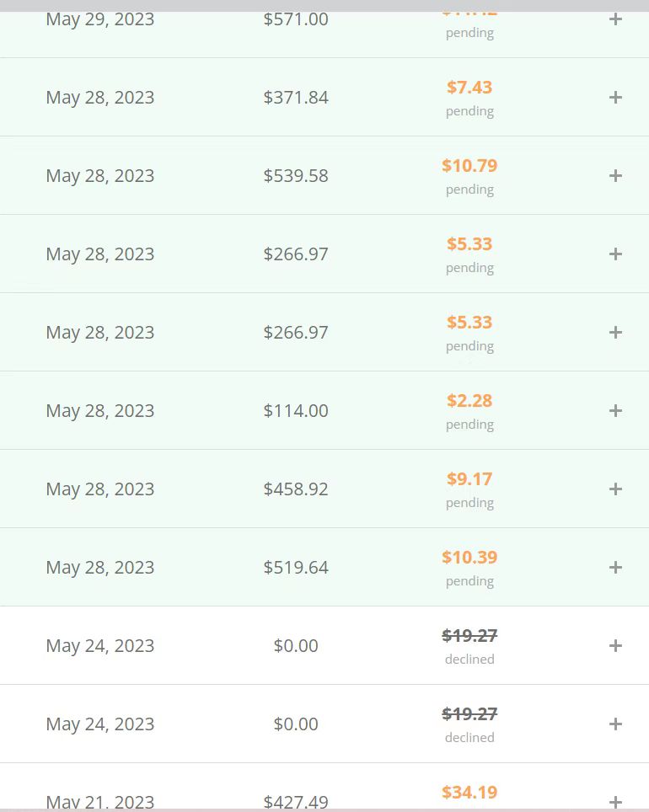Open plus icon on $539.58 row
Image resolution: width=649 pixels, height=812 pixels.
(615, 176)
